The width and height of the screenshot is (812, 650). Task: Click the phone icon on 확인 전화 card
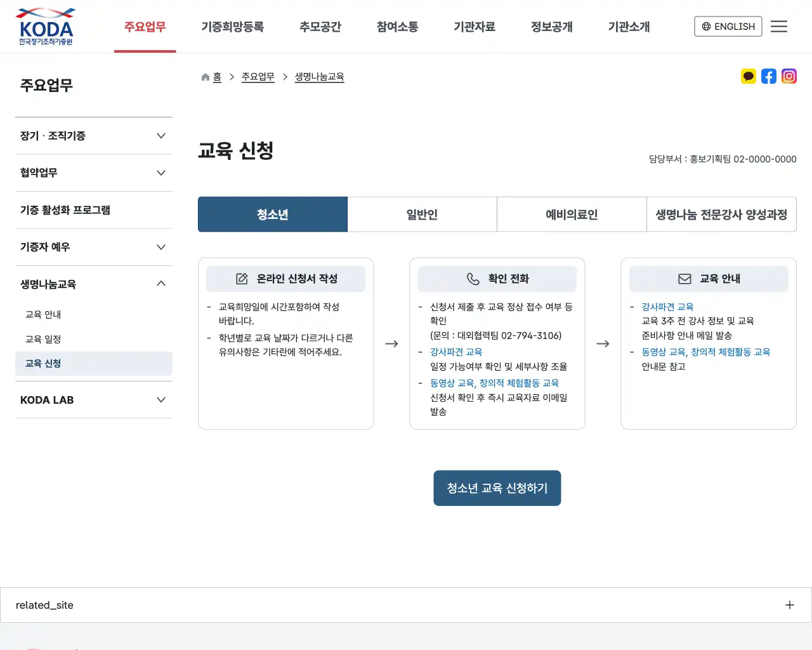click(474, 279)
